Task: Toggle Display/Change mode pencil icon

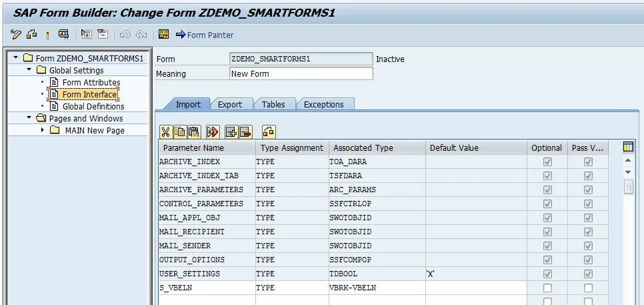Action: 16,35
